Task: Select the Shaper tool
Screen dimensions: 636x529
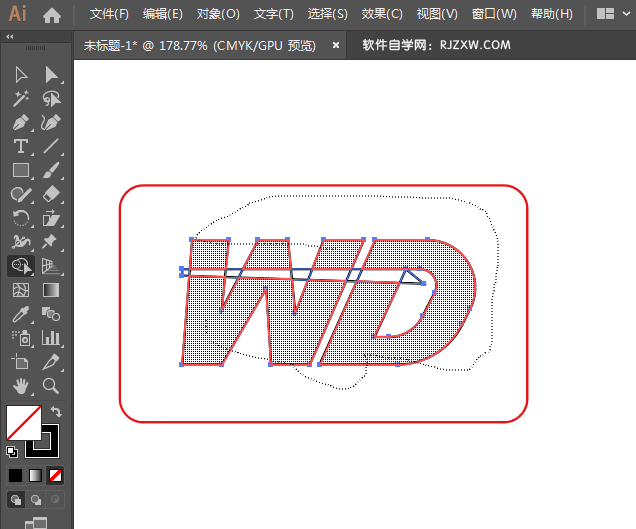Action: coord(21,194)
